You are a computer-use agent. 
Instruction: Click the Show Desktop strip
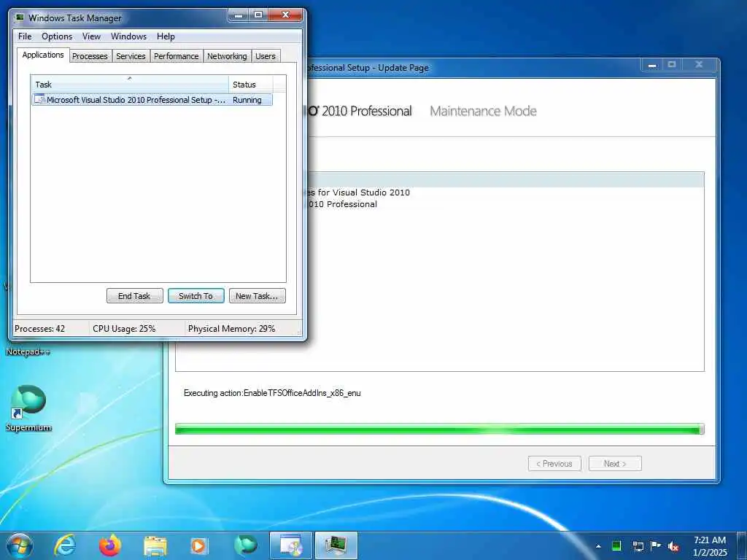point(742,545)
